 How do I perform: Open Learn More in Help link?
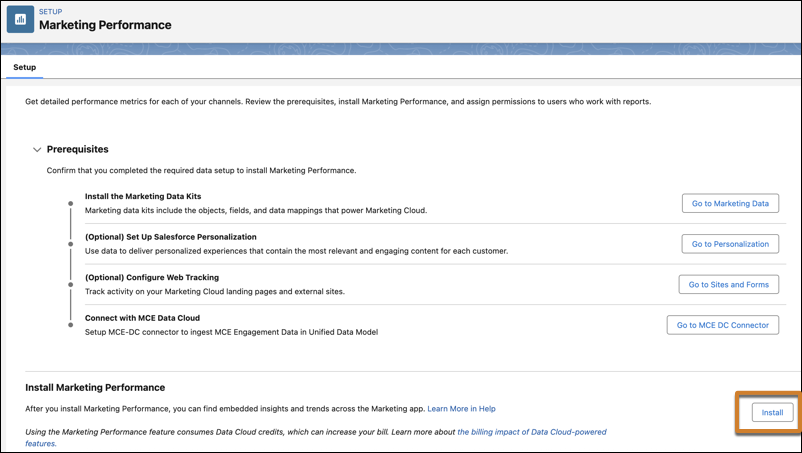(x=461, y=409)
